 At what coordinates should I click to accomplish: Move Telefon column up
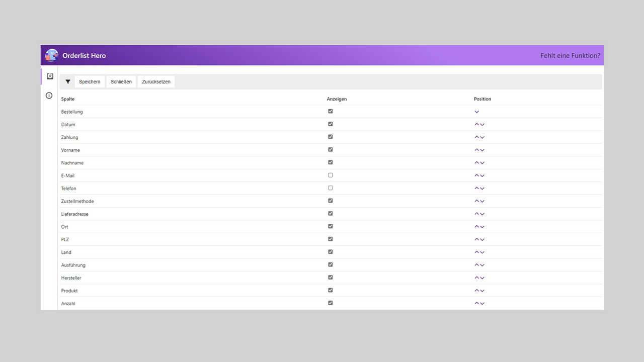[477, 189]
